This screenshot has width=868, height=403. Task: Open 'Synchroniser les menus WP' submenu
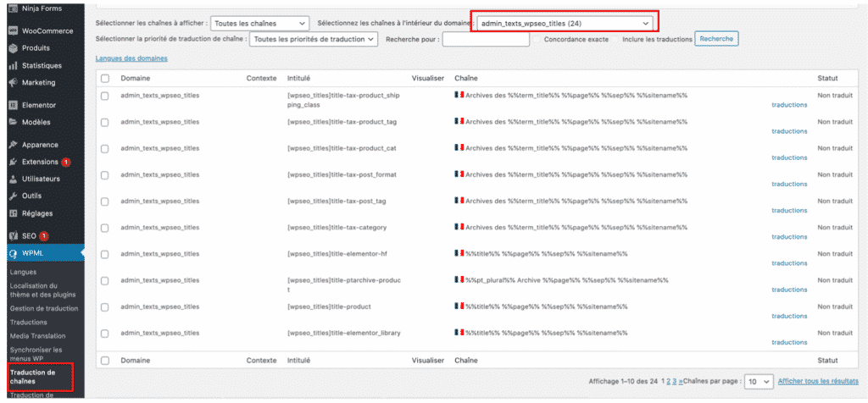click(x=36, y=355)
